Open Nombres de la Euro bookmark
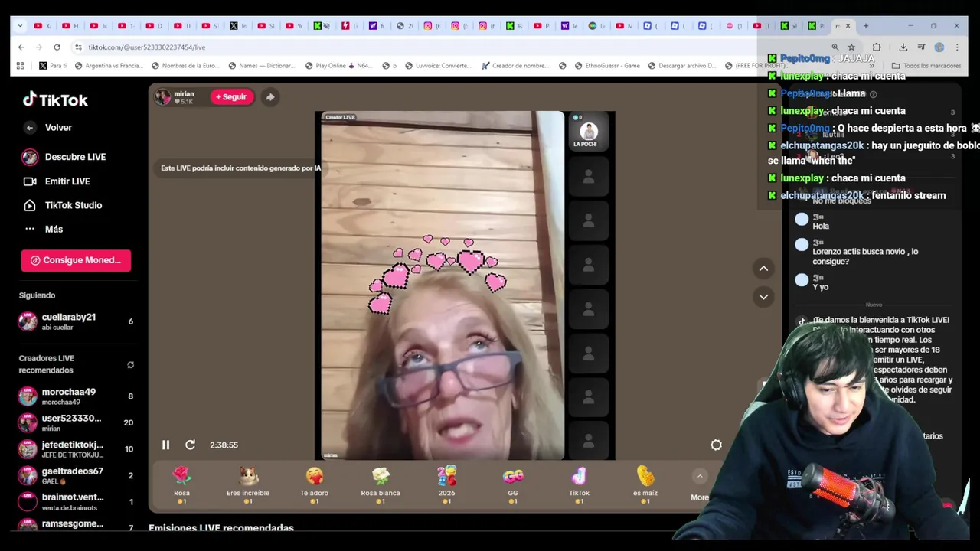The width and height of the screenshot is (980, 551). click(185, 66)
